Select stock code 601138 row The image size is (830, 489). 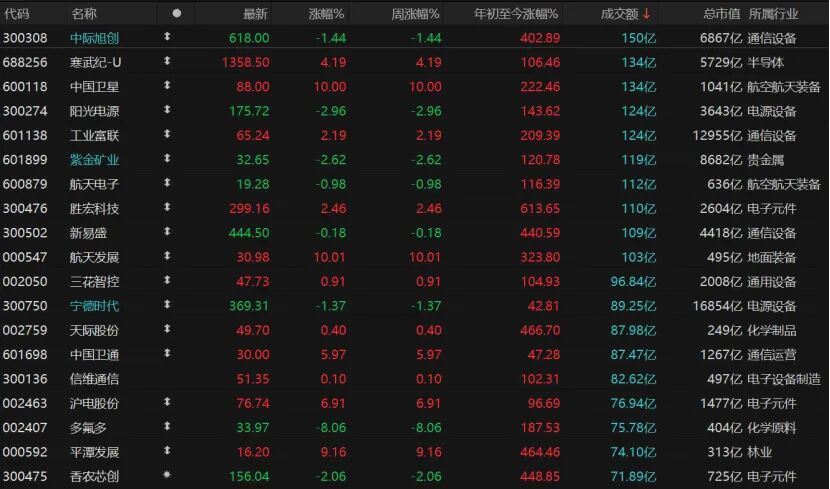coord(26,135)
